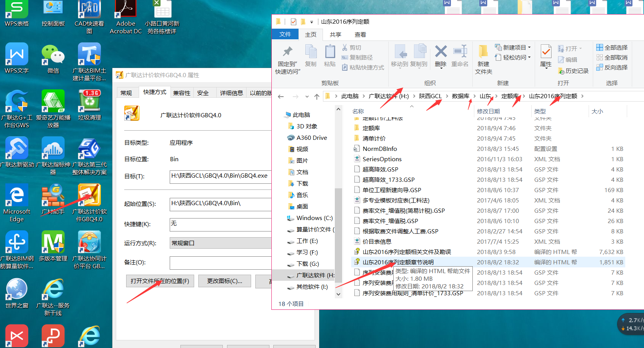Launch 广联达新驱动 shortcut
The height and width of the screenshot is (348, 644).
[x=16, y=152]
